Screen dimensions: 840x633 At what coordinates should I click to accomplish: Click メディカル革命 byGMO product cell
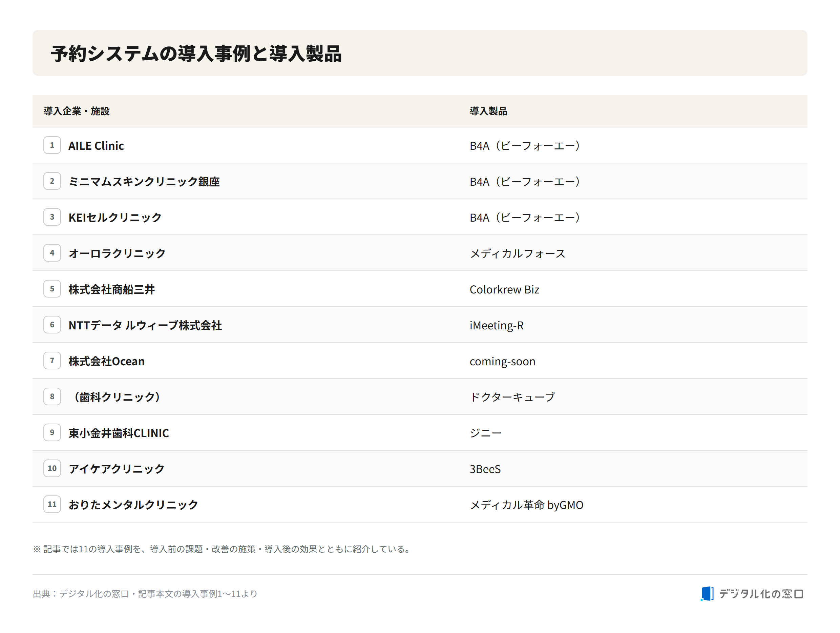point(526,505)
